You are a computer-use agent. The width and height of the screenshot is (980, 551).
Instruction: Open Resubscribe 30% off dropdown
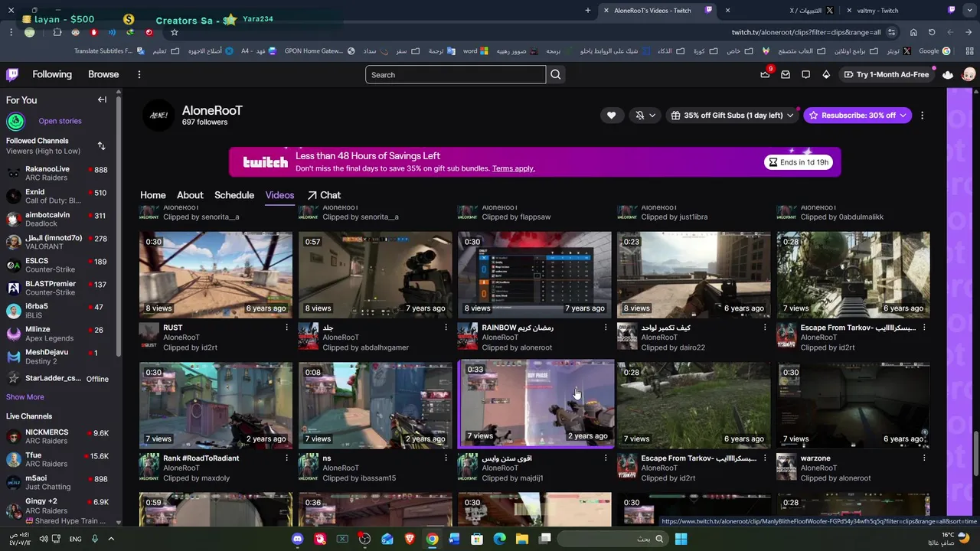pyautogui.click(x=857, y=115)
